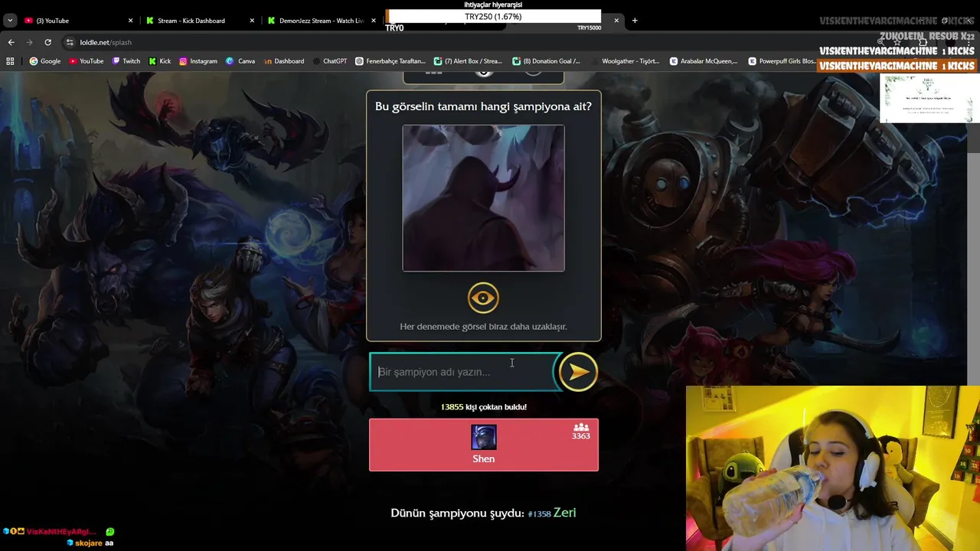Open the Alert Box / Strea... bookmark
This screenshot has height=551, width=980.
tap(468, 61)
